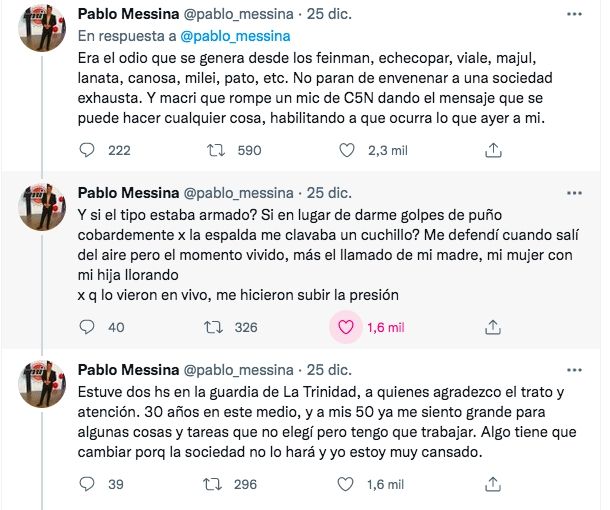Open more options menu on third tweet
The width and height of the screenshot is (610, 510).
click(x=572, y=370)
